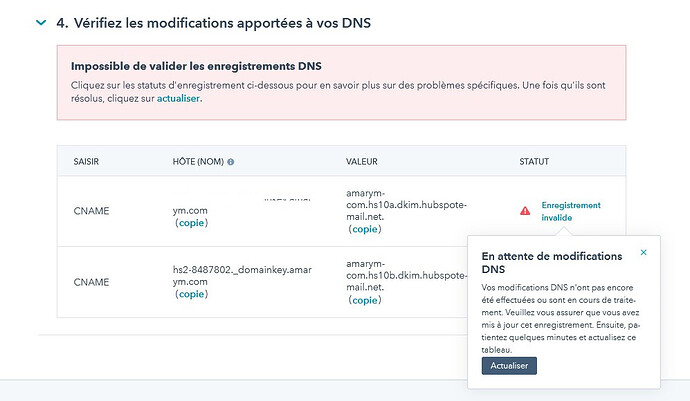The image size is (690, 401).
Task: Copy the hs10b.dkim value of the second record
Action: pos(365,300)
